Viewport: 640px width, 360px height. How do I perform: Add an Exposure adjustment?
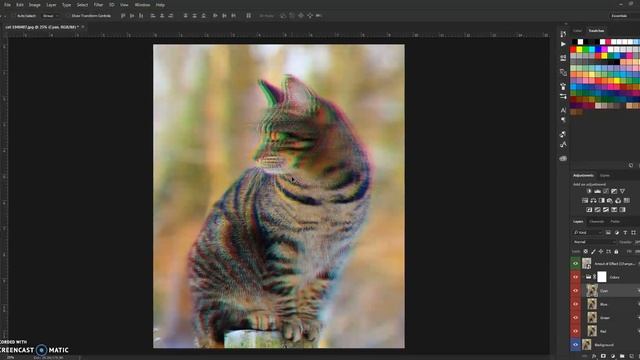614,191
